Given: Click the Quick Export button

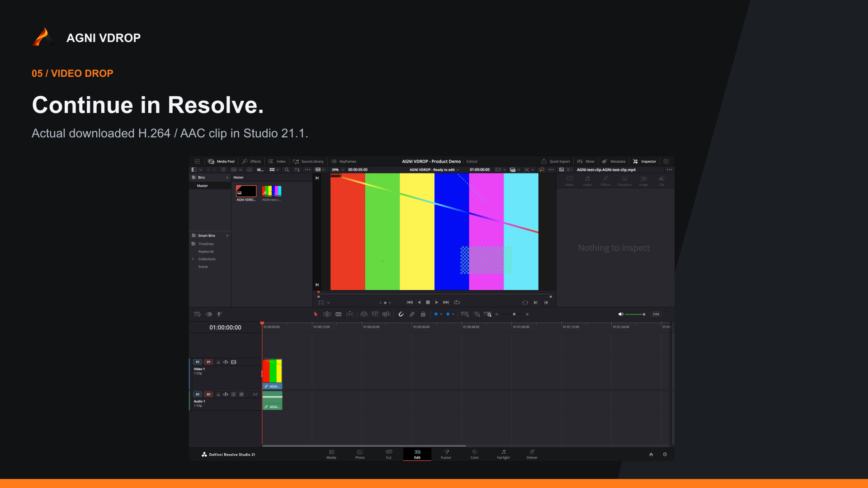Looking at the screenshot, I should tap(556, 161).
